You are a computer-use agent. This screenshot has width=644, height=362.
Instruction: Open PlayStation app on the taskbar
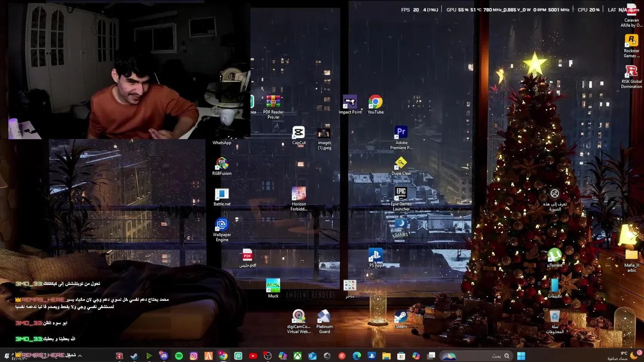coord(372,356)
